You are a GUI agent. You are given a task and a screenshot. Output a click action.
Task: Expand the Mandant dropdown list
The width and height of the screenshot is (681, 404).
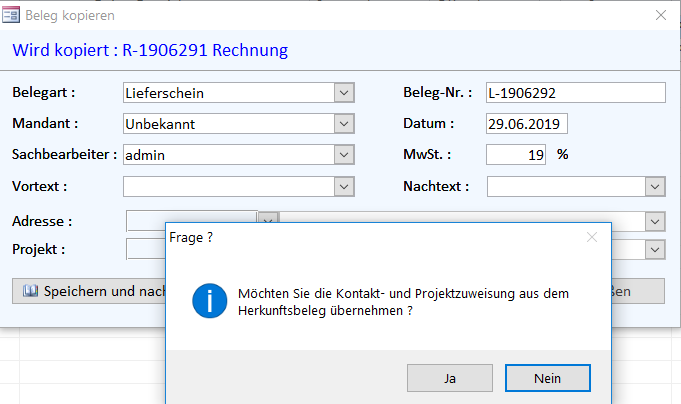pyautogui.click(x=344, y=124)
